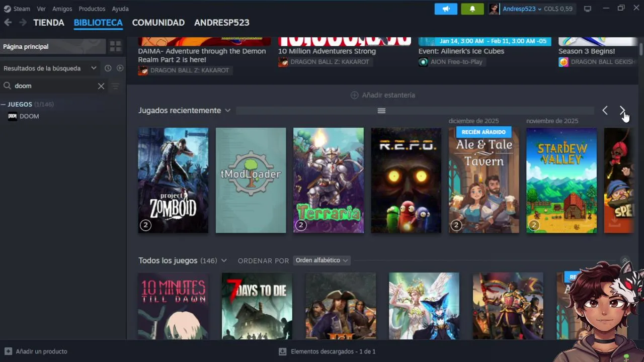Go back with the left arrow
This screenshot has width=644, height=362.
8,23
